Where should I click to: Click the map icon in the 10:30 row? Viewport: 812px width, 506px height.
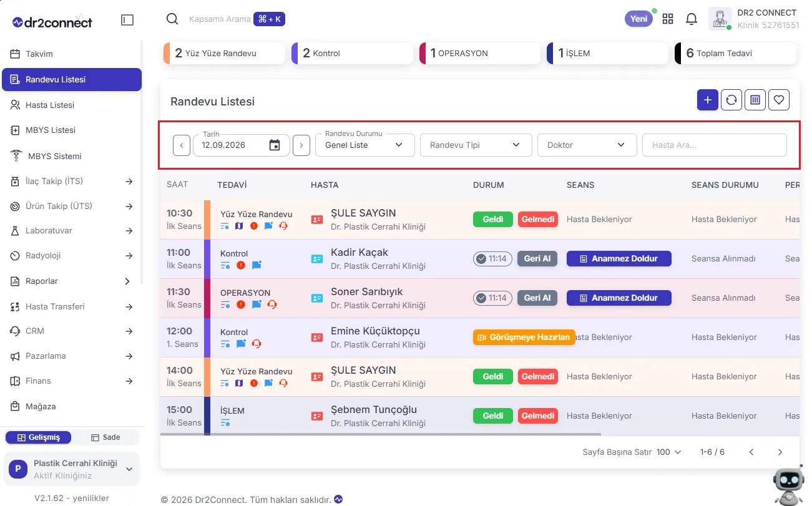(239, 226)
